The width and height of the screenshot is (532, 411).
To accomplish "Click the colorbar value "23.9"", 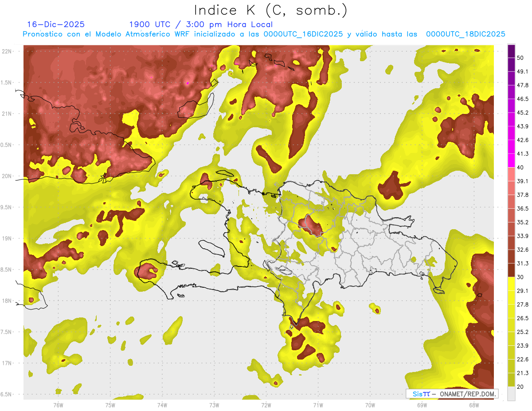I will (522, 345).
